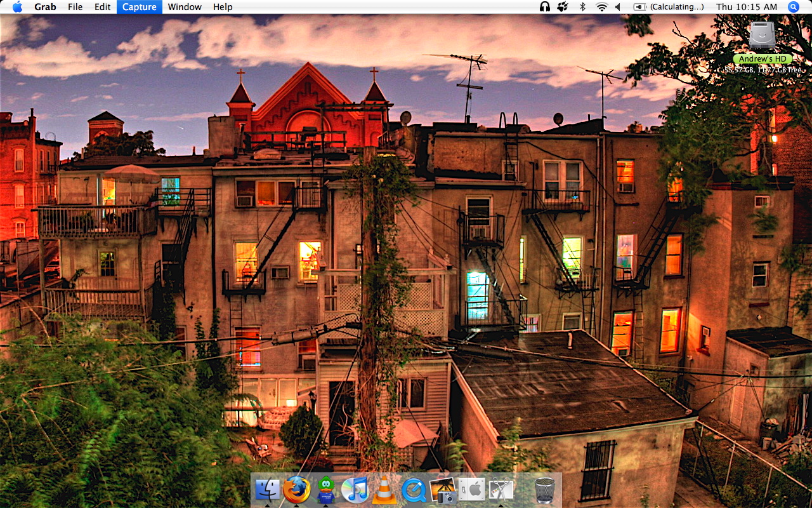
Task: Click the headphones menu bar icon
Action: 544,7
